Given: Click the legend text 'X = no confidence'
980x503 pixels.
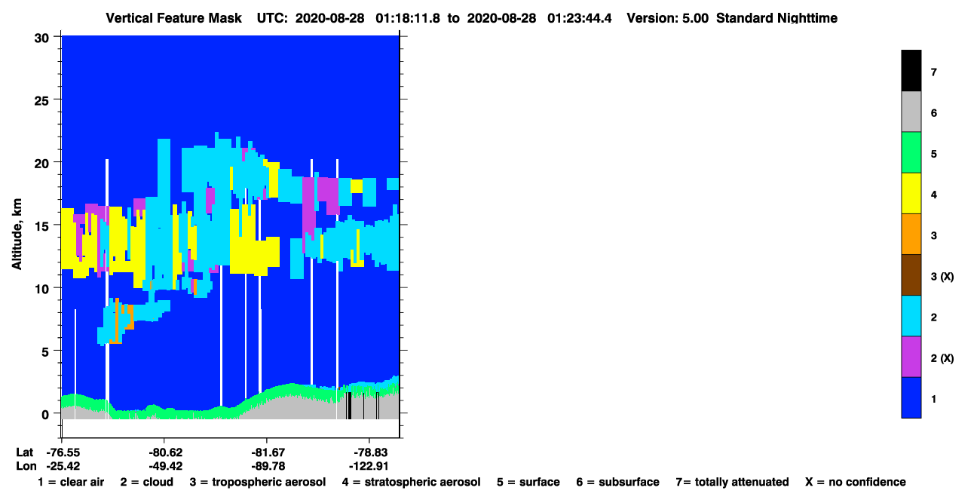Looking at the screenshot, I should point(855,482).
